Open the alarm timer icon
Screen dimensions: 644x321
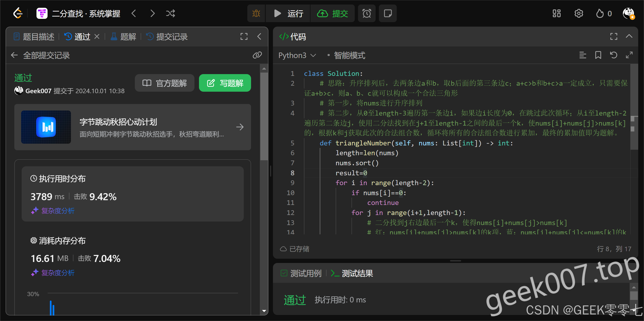(x=367, y=13)
